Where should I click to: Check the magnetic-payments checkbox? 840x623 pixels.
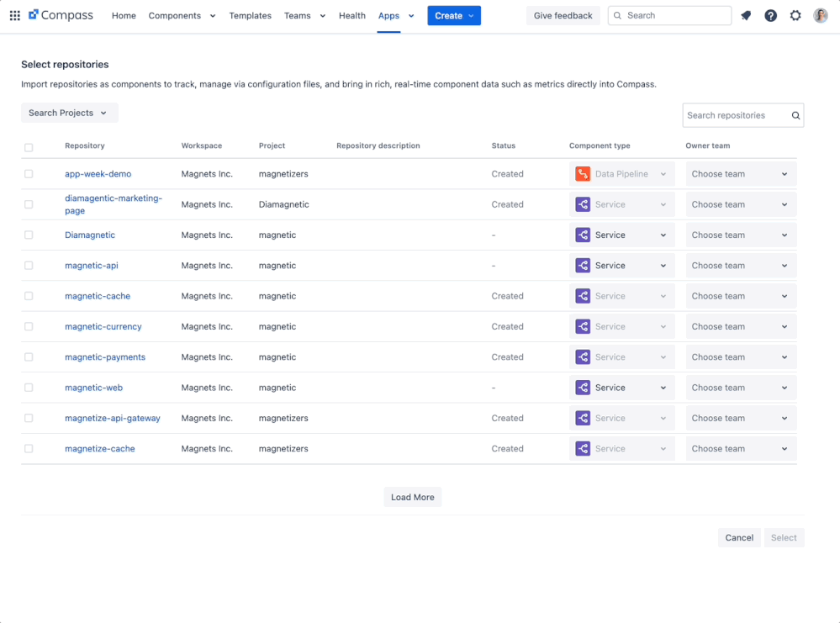tap(29, 356)
